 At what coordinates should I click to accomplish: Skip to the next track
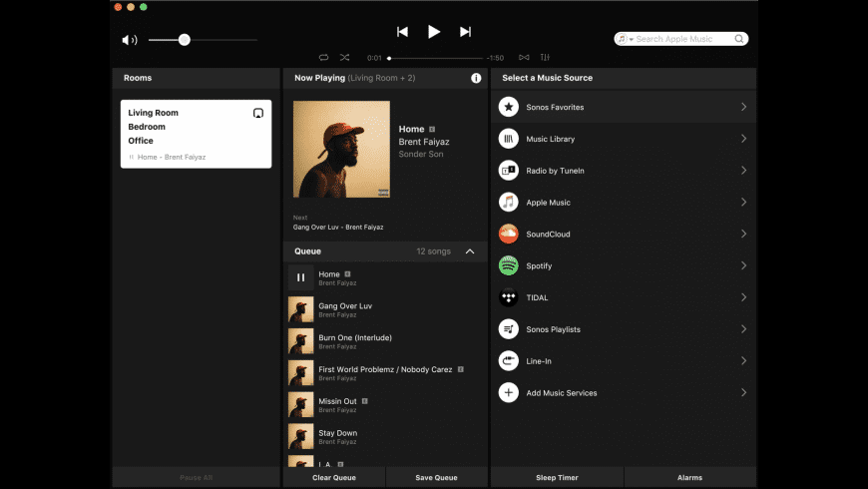point(465,32)
